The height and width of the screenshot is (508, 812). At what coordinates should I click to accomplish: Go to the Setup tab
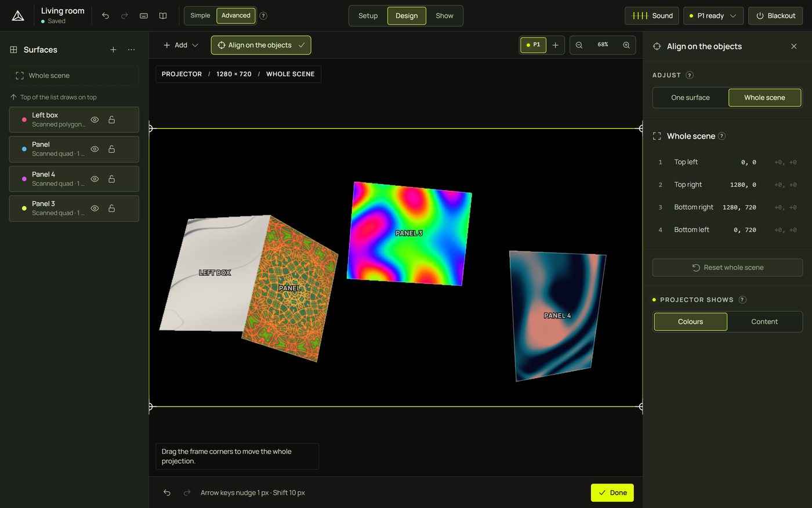click(368, 16)
